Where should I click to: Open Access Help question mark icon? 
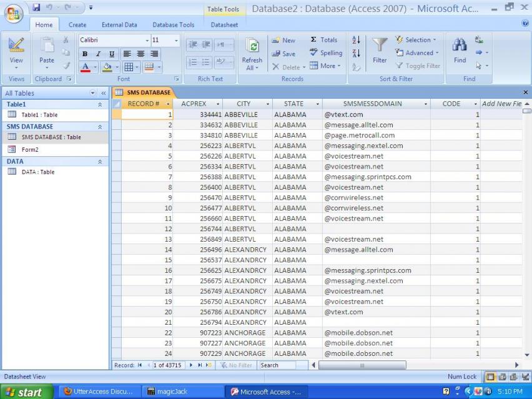click(x=525, y=23)
